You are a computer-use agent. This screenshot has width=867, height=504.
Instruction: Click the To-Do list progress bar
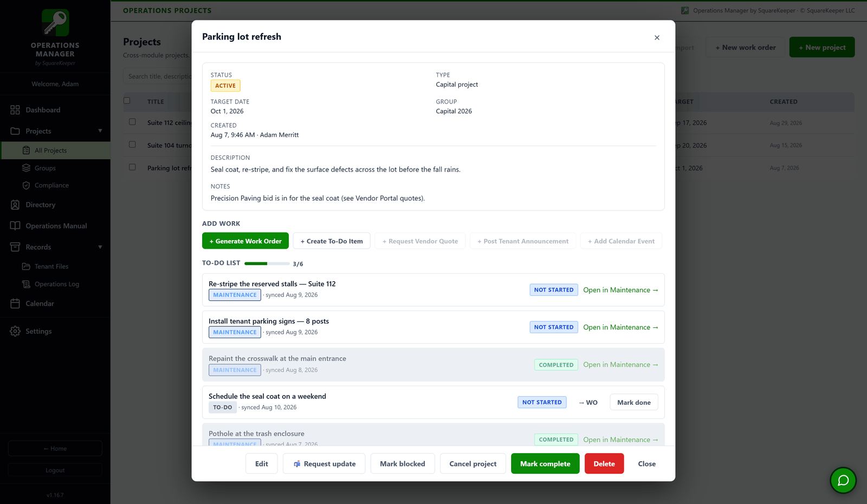(267, 263)
